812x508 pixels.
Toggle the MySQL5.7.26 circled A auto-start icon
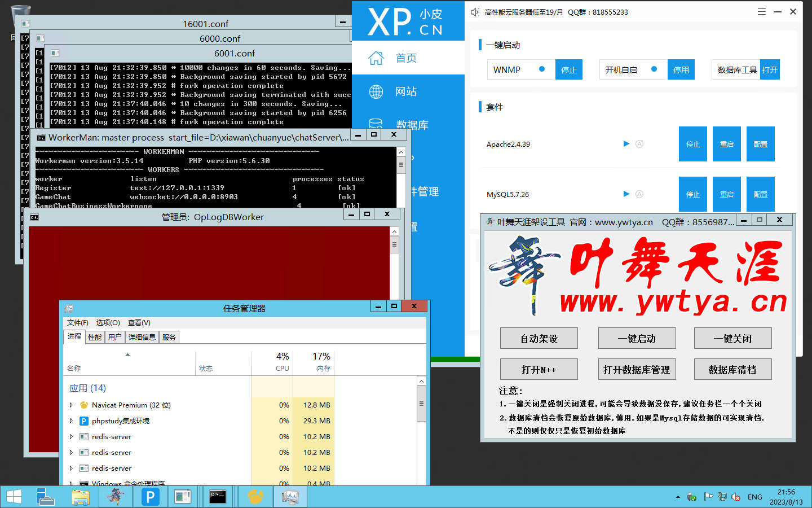coord(639,194)
